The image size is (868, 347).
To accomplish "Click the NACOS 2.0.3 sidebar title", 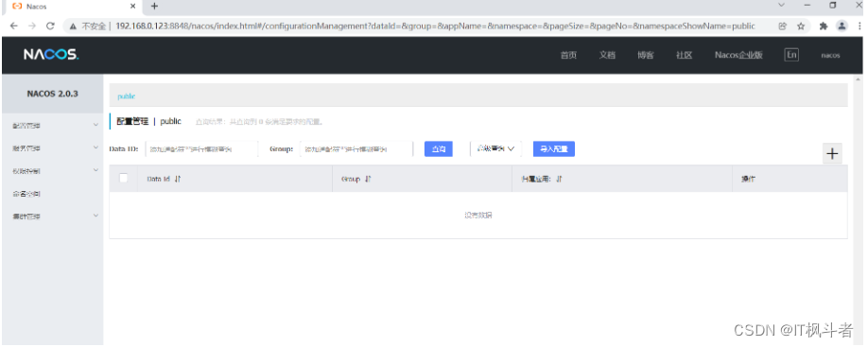I will click(53, 94).
